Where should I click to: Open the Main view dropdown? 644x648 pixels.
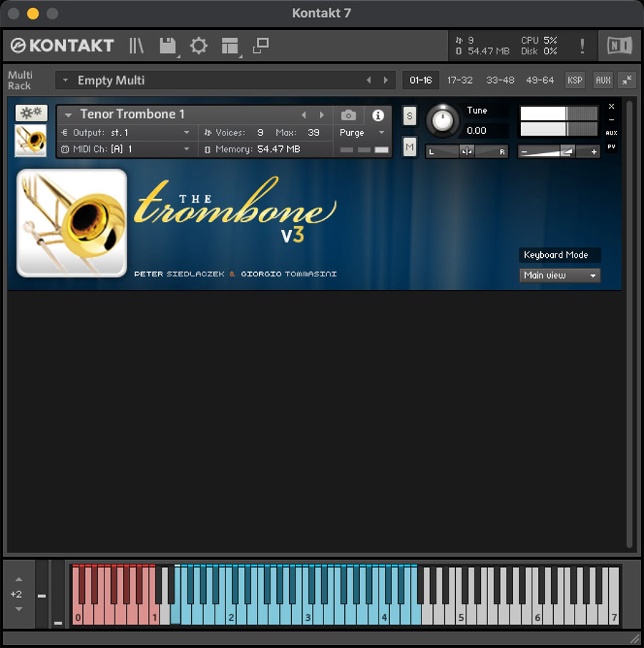click(x=560, y=275)
